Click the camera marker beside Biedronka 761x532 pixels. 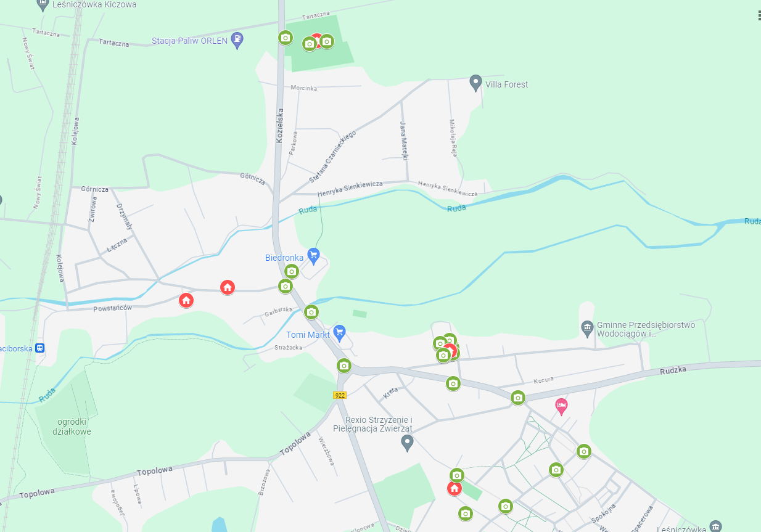coord(292,271)
